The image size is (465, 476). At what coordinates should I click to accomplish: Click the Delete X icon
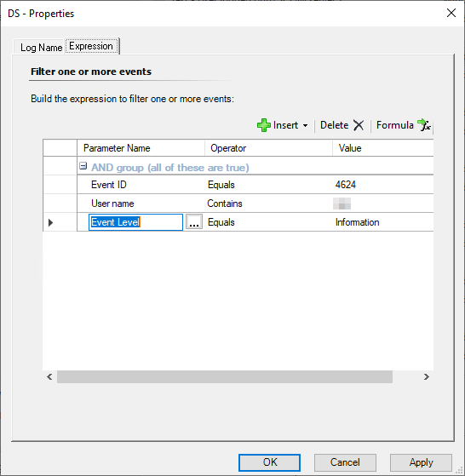[359, 125]
